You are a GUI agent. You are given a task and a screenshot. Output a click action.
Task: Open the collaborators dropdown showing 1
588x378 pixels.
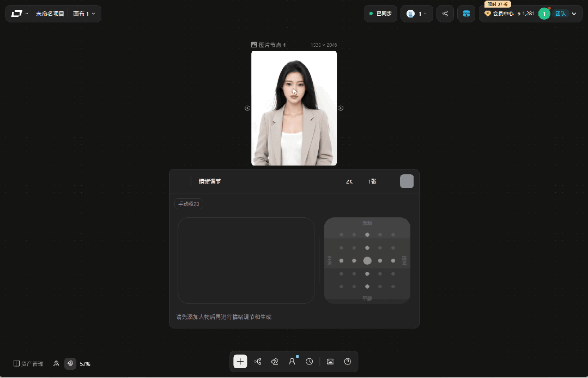(417, 14)
